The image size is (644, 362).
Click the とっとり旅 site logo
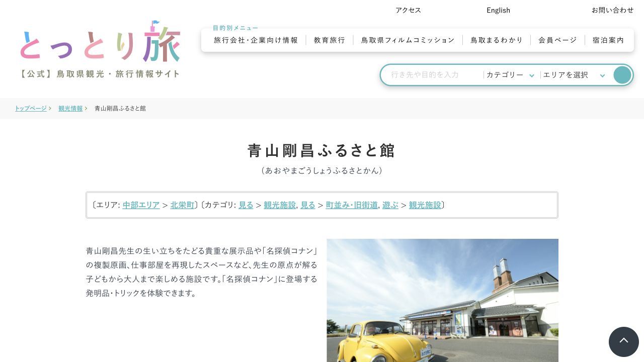pyautogui.click(x=100, y=49)
